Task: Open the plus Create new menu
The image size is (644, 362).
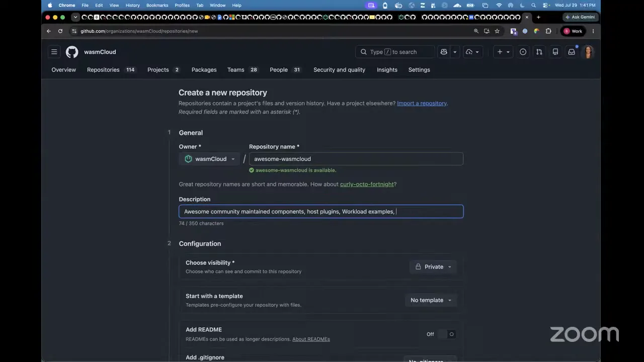Action: (x=503, y=52)
